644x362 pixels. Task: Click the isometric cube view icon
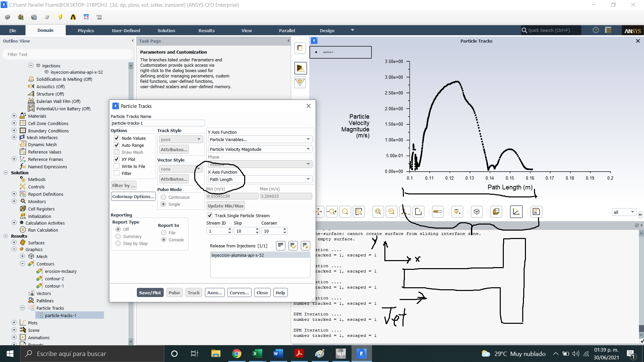point(477,212)
